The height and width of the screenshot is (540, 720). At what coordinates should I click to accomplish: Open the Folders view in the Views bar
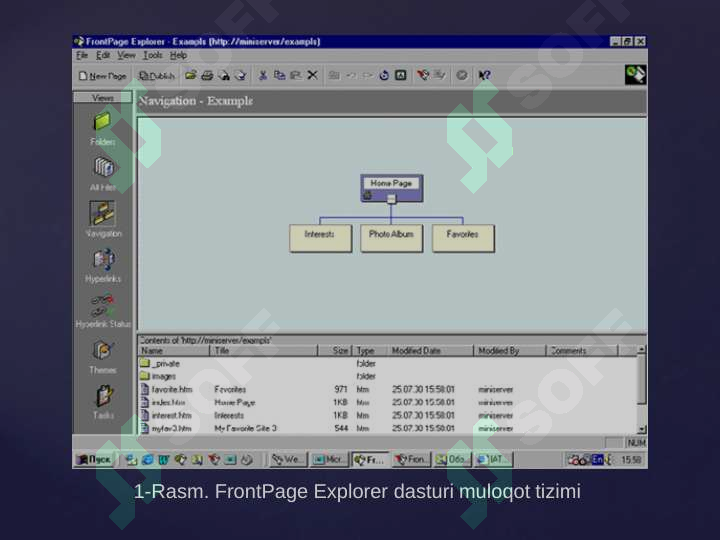(x=102, y=129)
